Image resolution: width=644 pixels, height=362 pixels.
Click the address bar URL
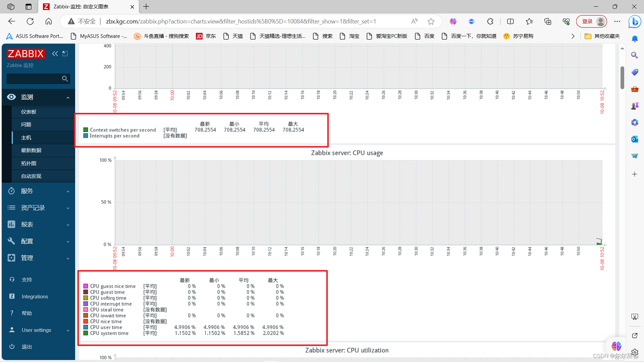241,21
